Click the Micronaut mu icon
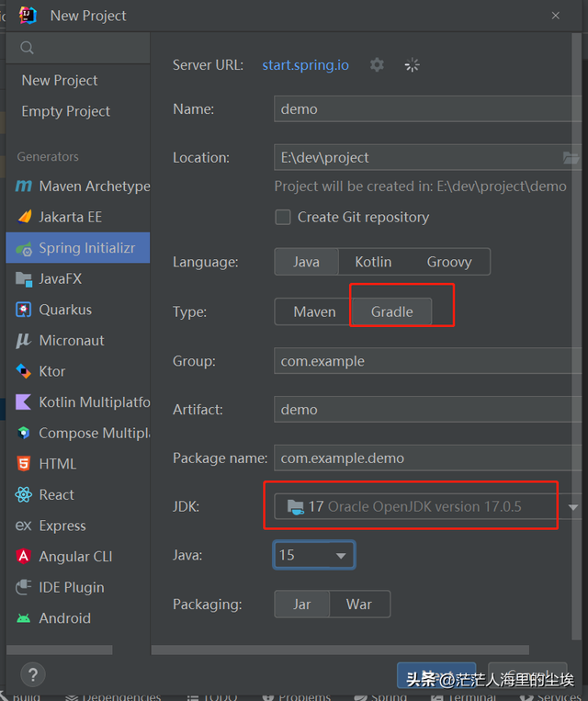The image size is (588, 701). 23,341
